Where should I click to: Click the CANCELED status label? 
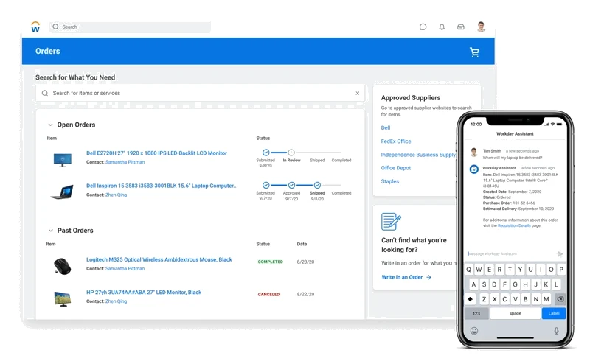pyautogui.click(x=268, y=295)
